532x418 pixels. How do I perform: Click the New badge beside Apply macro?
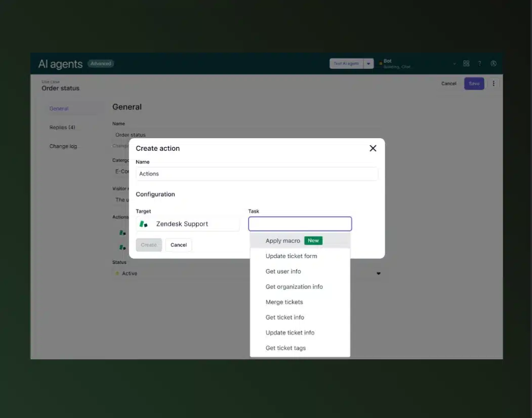point(313,241)
